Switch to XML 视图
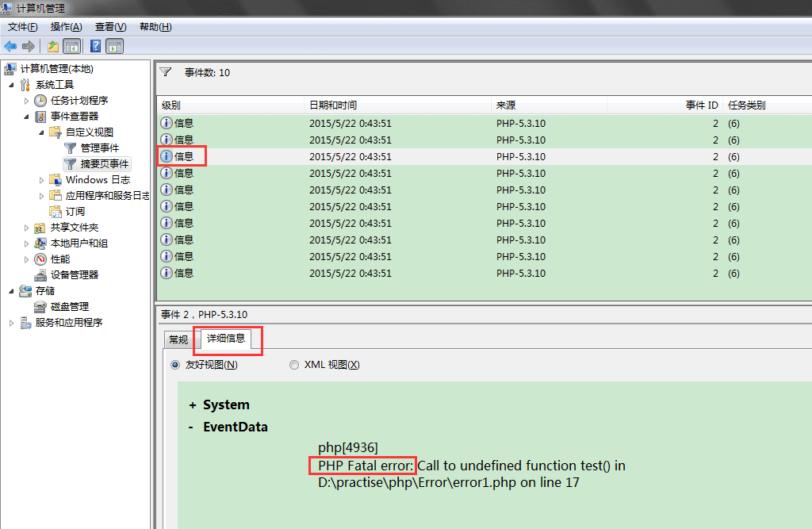 [294, 365]
